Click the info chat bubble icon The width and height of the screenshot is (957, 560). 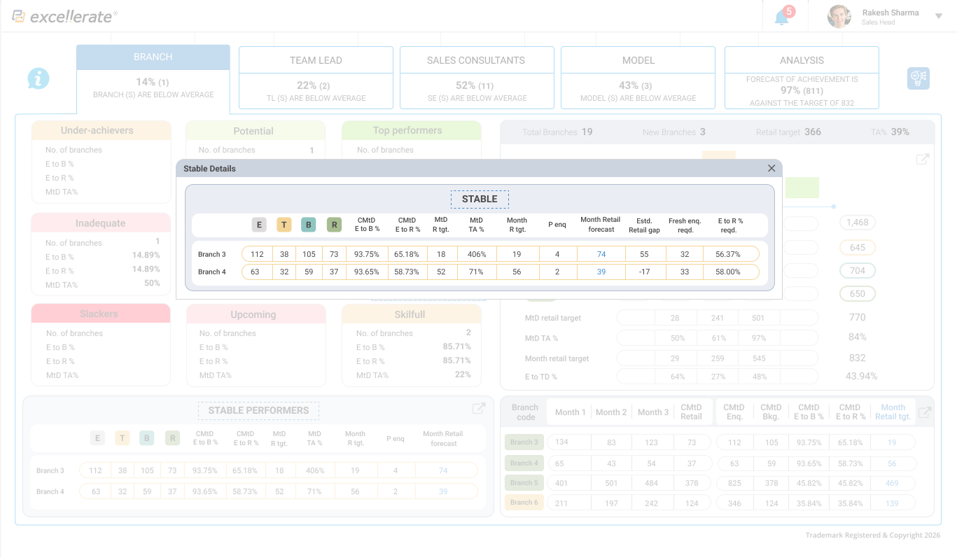[x=39, y=78]
